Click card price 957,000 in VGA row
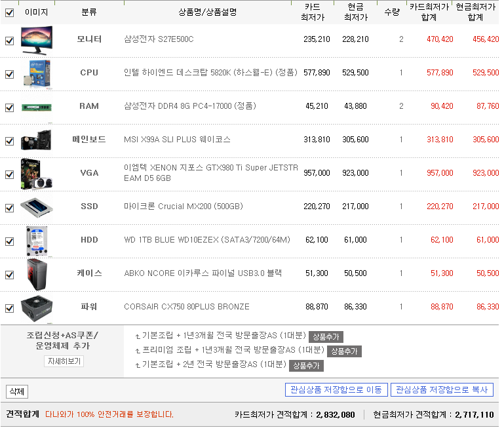This screenshot has width=504, height=434. tap(317, 173)
